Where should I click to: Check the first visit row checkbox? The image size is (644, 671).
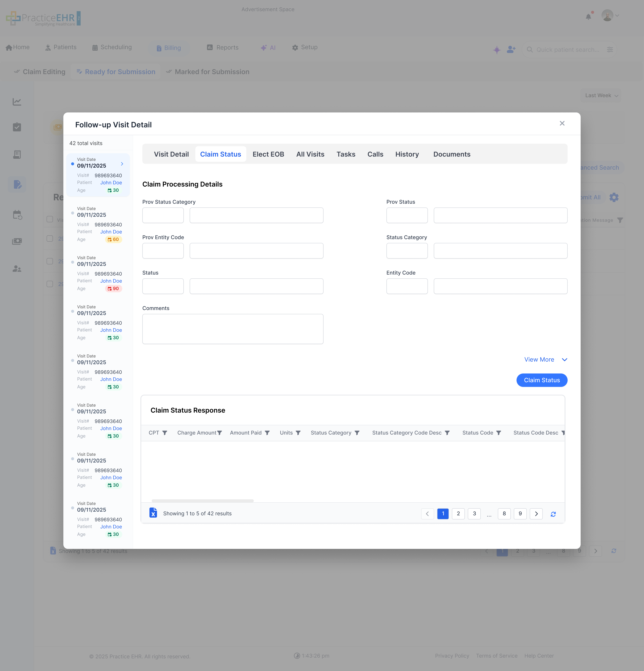point(50,239)
